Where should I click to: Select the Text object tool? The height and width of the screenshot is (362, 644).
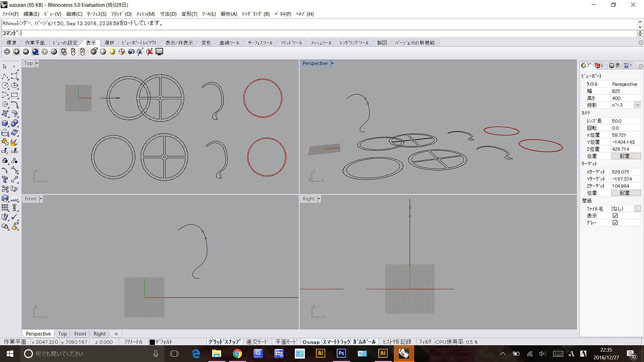[x=5, y=179]
